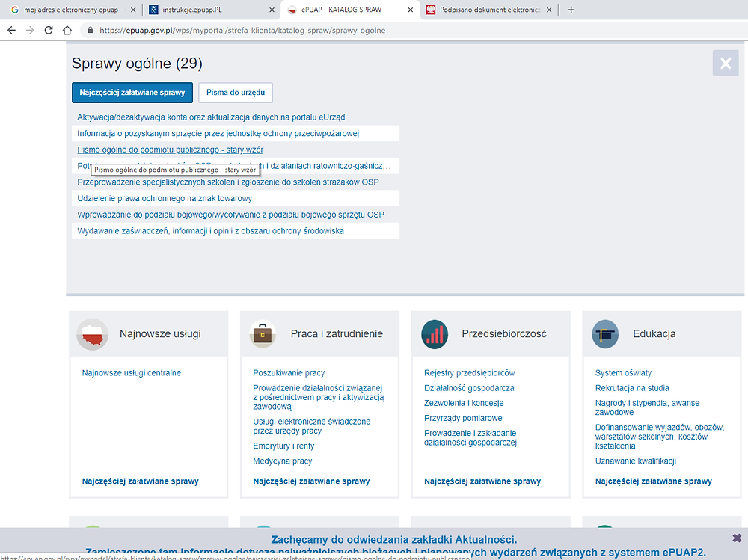
Task: Select the ePUAP - KATALOG SPRAW tab
Action: coord(350,10)
